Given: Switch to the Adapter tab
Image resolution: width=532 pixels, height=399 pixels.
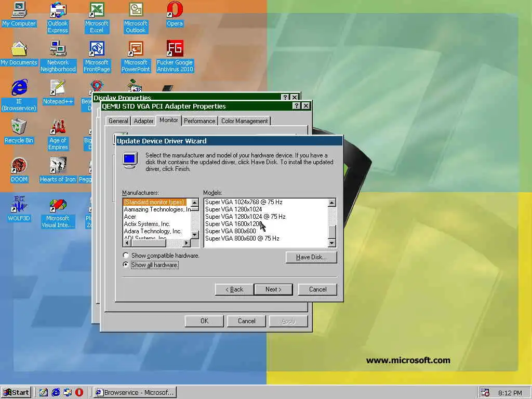Looking at the screenshot, I should (x=143, y=121).
